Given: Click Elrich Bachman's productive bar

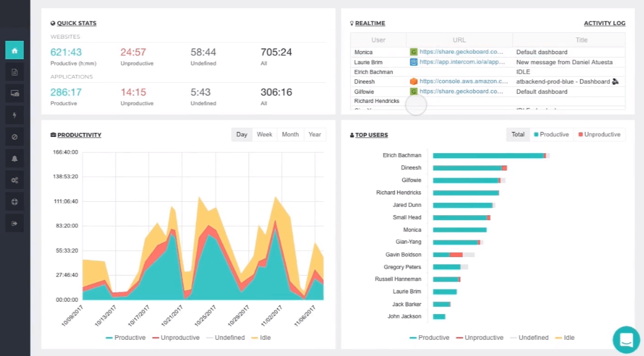Looking at the screenshot, I should (488, 155).
